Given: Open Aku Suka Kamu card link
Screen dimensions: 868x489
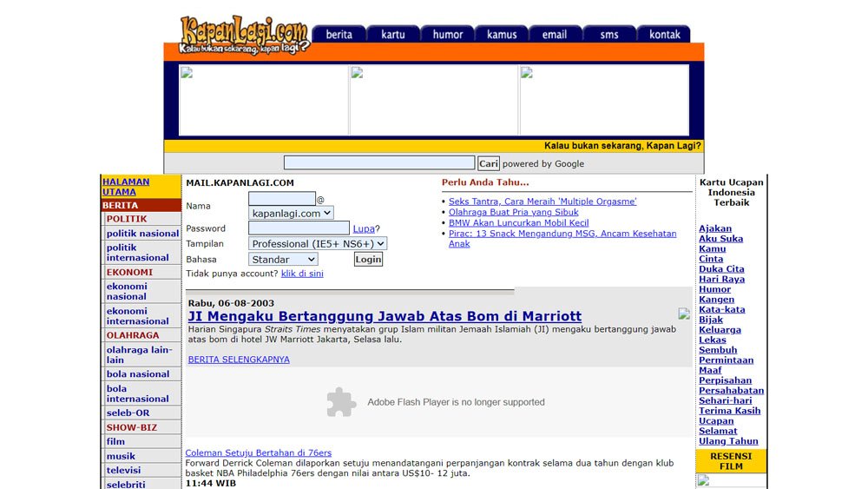Looking at the screenshot, I should [x=720, y=244].
